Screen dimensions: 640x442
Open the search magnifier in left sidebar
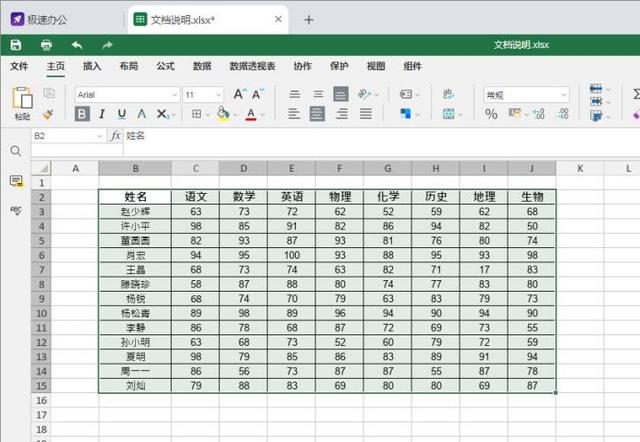click(16, 151)
